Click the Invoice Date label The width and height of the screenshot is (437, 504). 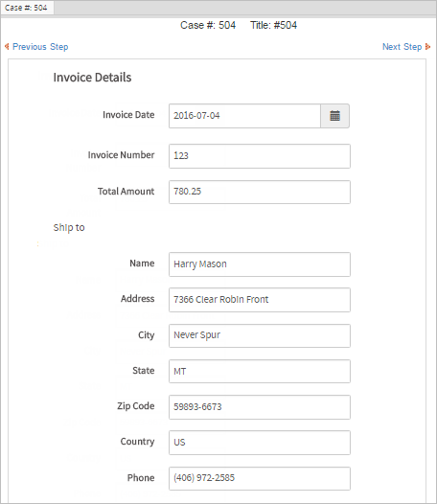click(128, 115)
